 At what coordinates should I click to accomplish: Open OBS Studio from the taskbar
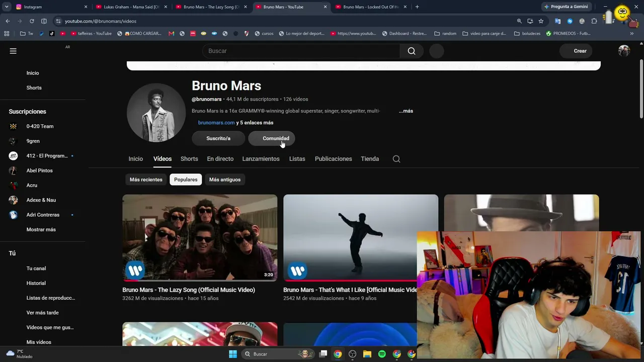click(353, 354)
